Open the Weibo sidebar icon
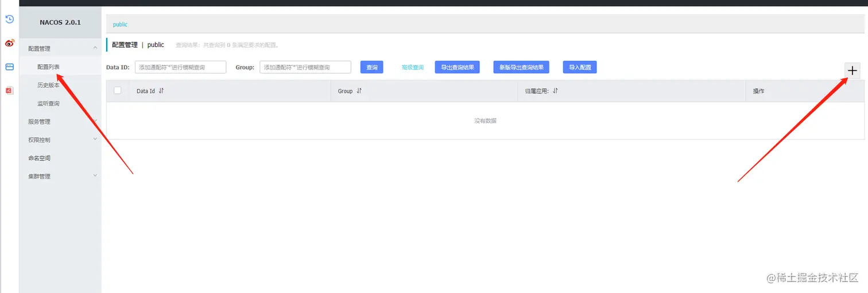 click(x=9, y=43)
